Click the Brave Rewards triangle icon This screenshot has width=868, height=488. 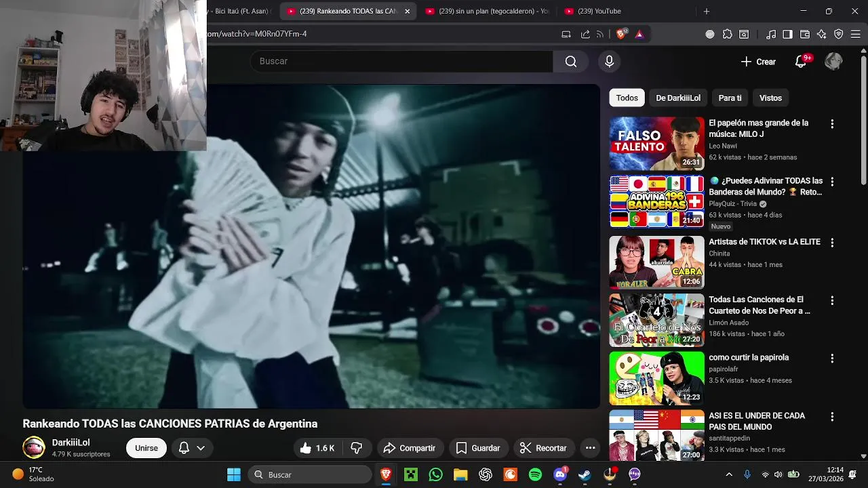[x=639, y=34]
